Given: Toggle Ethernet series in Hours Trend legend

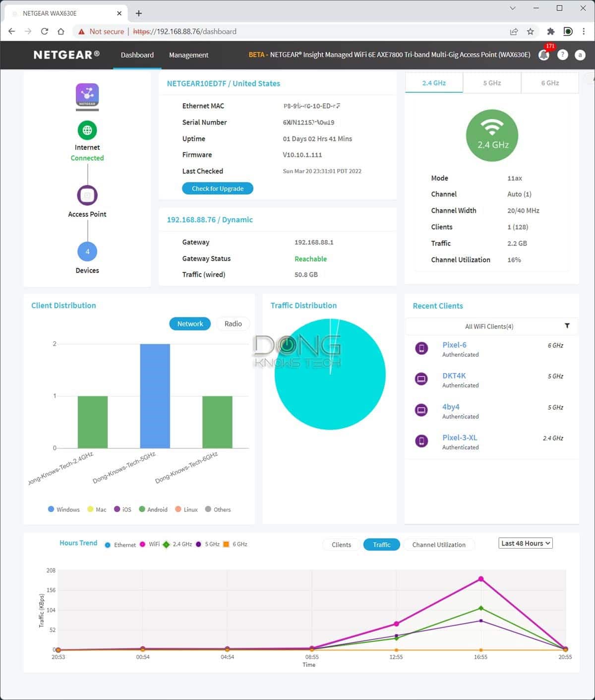Looking at the screenshot, I should pos(120,545).
